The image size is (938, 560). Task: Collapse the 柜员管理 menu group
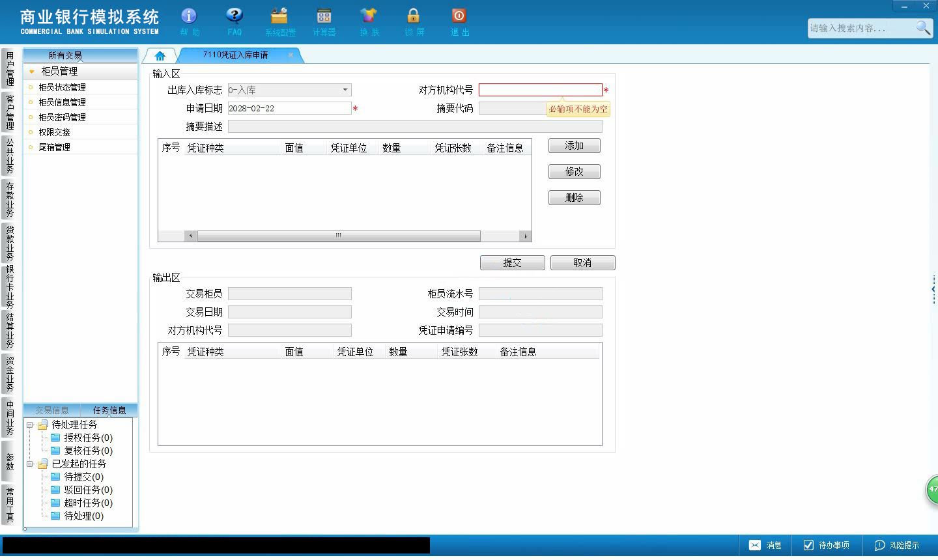click(31, 72)
